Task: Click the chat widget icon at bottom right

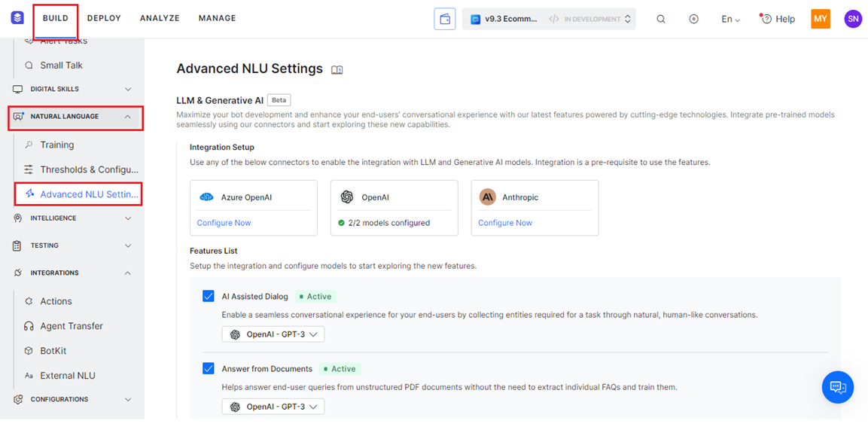Action: [837, 386]
